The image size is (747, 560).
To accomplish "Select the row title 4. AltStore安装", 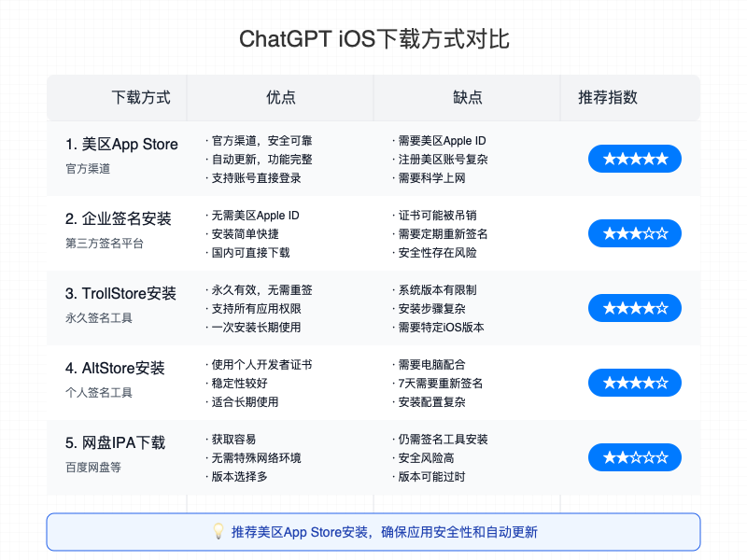I will pyautogui.click(x=115, y=368).
